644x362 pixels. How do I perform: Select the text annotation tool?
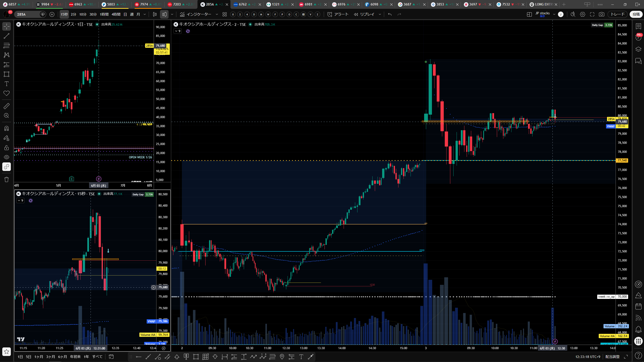coord(7,84)
